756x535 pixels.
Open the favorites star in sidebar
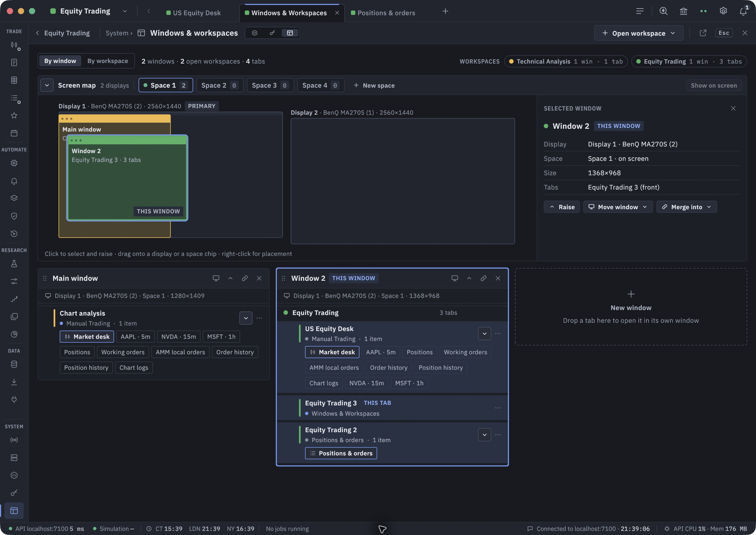point(14,115)
